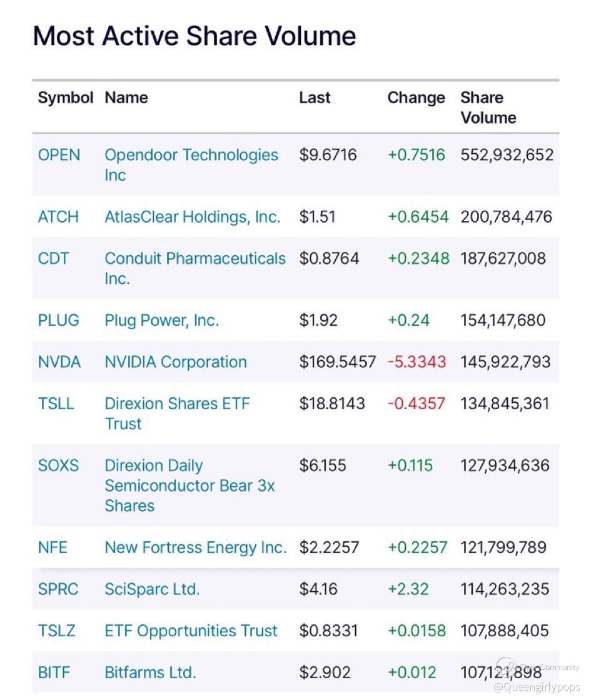Open the NVDA ticker link
The width and height of the screenshot is (591, 700).
(59, 362)
